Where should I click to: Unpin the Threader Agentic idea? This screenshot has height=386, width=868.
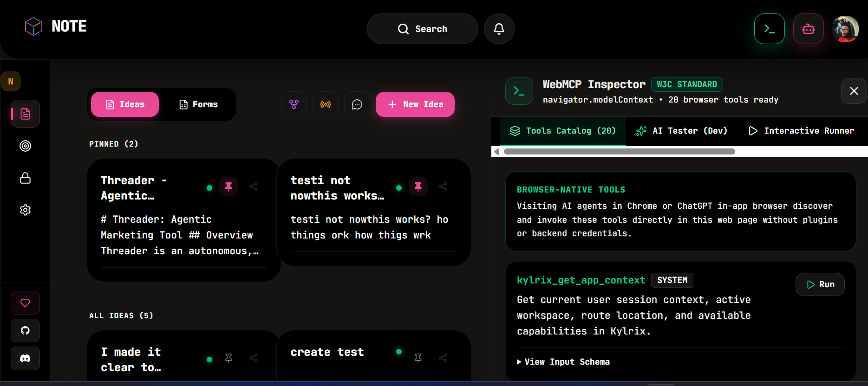pos(228,187)
